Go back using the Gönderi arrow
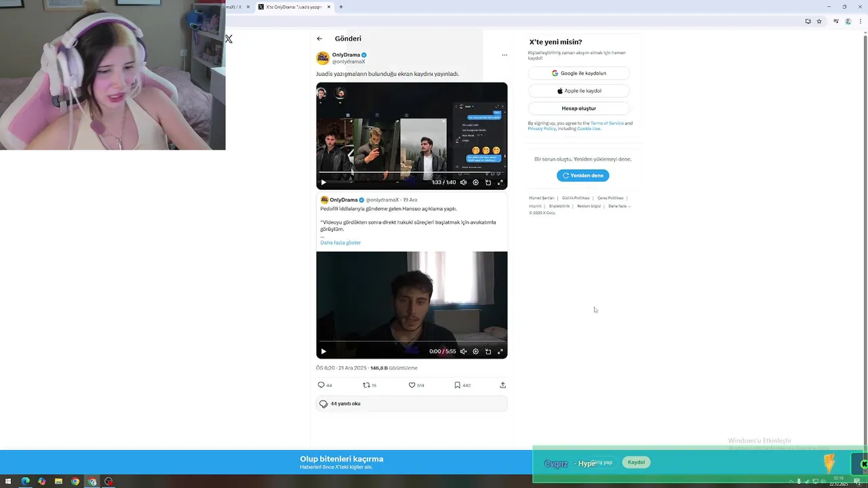The width and height of the screenshot is (868, 488). pos(319,39)
